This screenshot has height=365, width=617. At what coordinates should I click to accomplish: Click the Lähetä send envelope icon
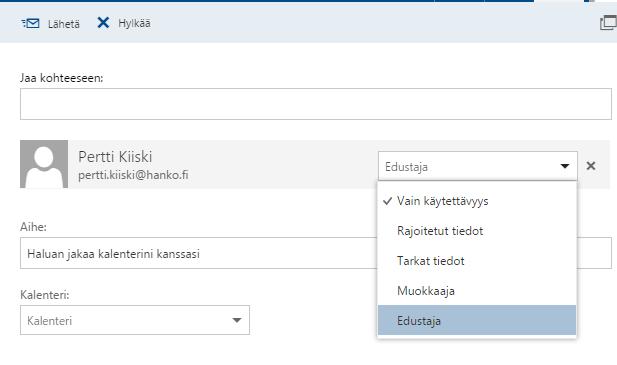pos(30,24)
